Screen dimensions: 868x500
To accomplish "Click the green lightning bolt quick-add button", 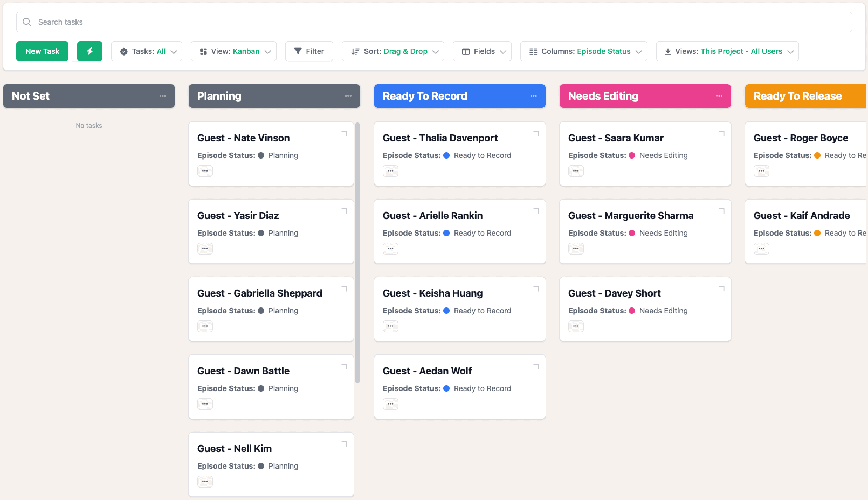I will pos(89,51).
